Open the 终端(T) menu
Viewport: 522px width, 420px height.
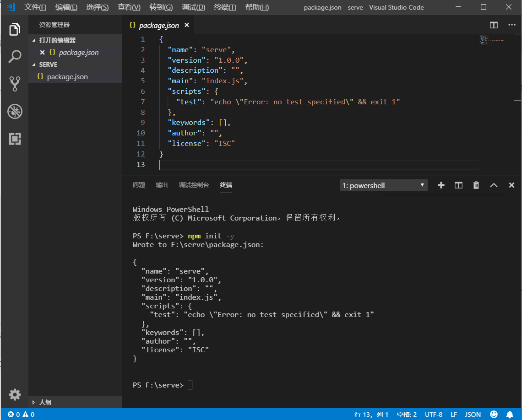click(x=225, y=7)
